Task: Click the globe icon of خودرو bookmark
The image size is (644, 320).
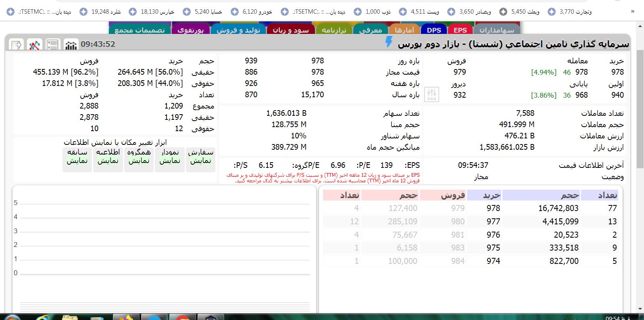Action: [x=235, y=12]
